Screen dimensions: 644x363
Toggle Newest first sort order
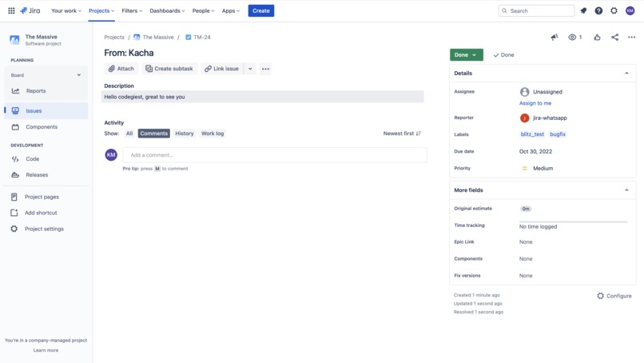pyautogui.click(x=402, y=134)
